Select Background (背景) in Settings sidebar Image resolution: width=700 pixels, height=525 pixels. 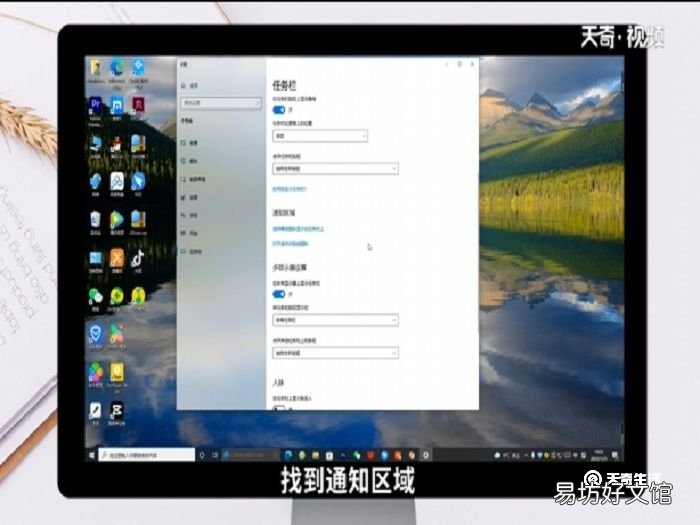click(x=190, y=143)
